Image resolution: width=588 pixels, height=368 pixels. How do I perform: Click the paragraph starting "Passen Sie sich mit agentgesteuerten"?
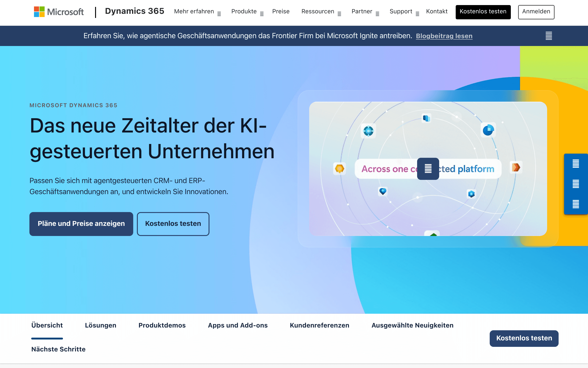pos(129,186)
